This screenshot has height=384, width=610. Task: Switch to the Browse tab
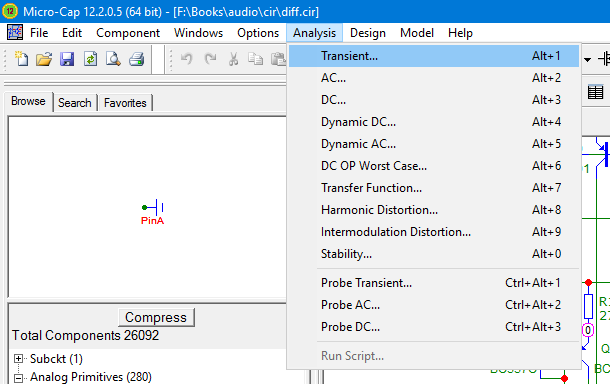click(28, 102)
